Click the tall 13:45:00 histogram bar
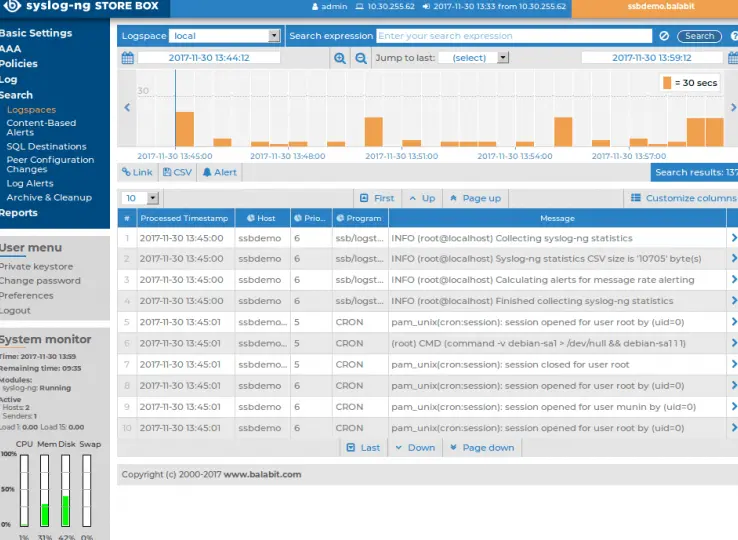 tap(184, 129)
